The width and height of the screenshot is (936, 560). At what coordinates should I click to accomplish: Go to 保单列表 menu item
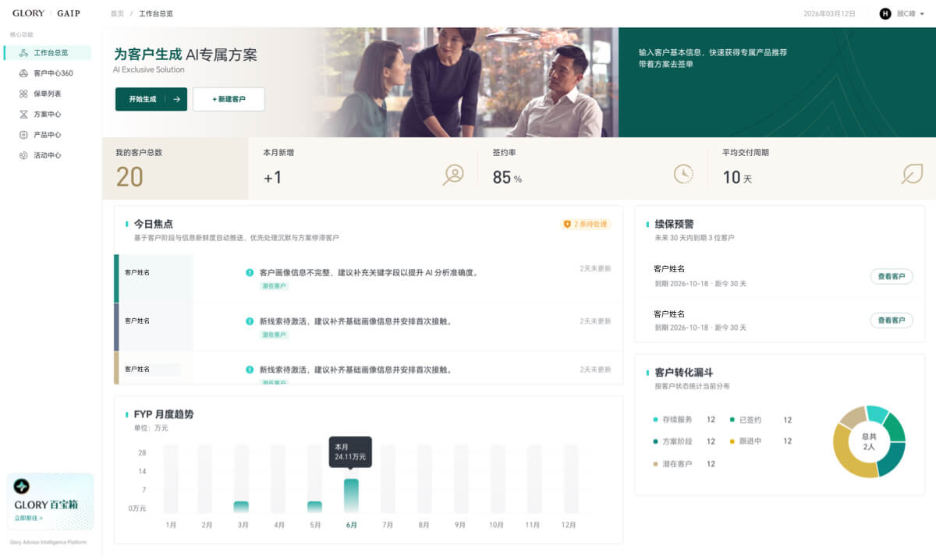(x=47, y=94)
